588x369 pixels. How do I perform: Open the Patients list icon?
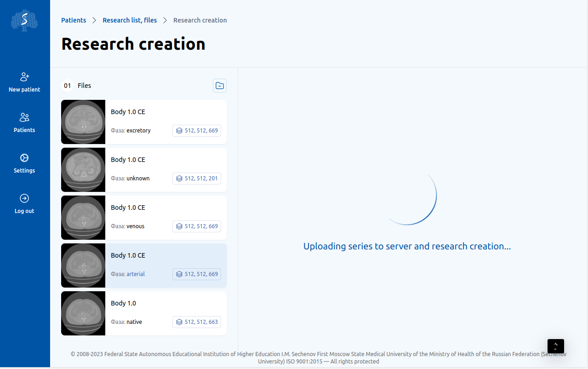click(x=24, y=117)
